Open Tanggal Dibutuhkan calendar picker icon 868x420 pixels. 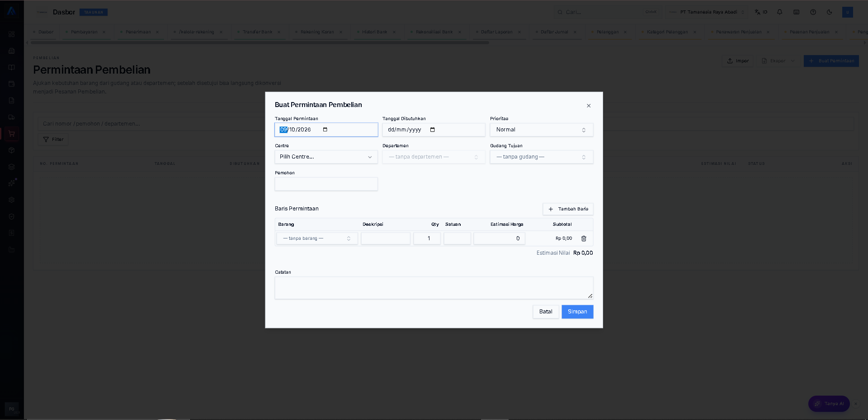433,130
